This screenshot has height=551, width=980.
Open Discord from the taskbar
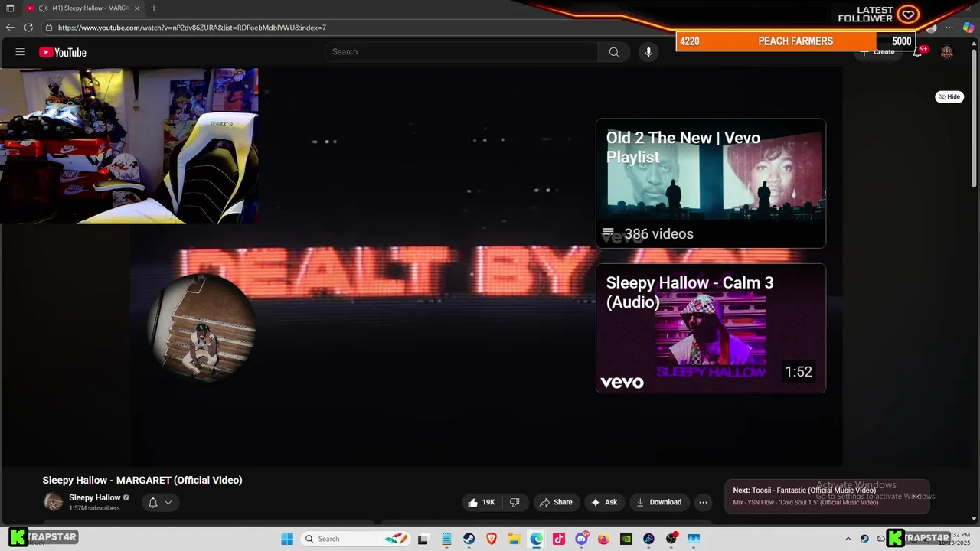pyautogui.click(x=581, y=539)
